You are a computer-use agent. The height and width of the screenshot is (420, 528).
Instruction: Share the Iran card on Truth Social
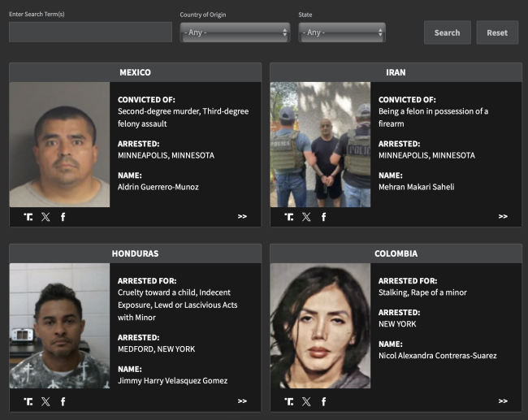(289, 217)
